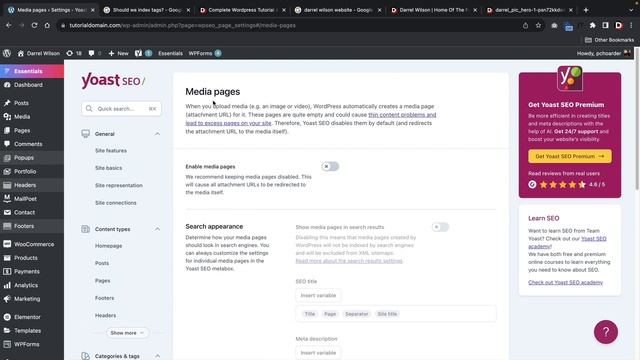Open Templates in the sidebar
Viewport: 640px width, 360px height.
pyautogui.click(x=27, y=331)
